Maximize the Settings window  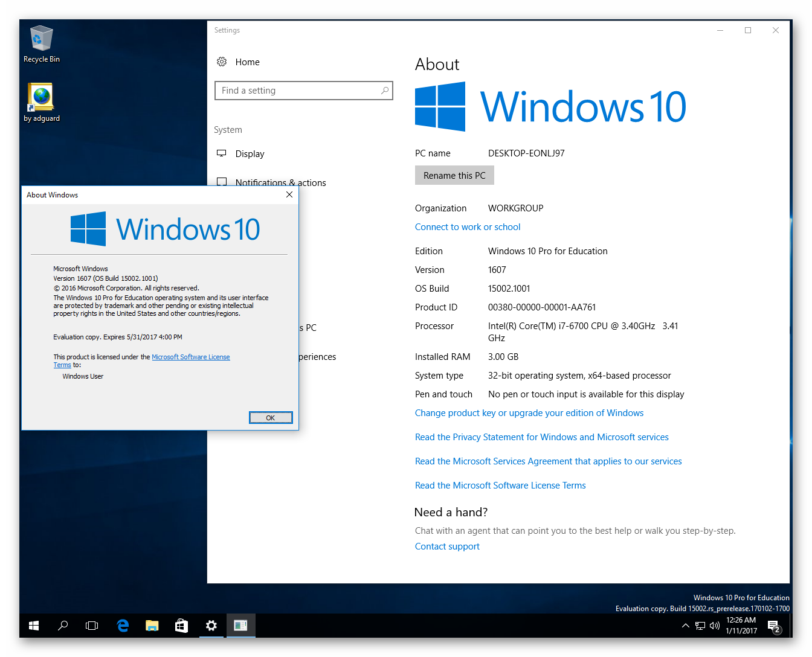point(748,30)
